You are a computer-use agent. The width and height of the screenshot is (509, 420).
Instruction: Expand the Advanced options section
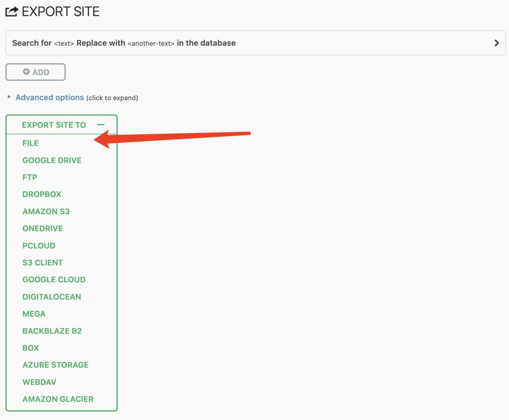[x=49, y=97]
